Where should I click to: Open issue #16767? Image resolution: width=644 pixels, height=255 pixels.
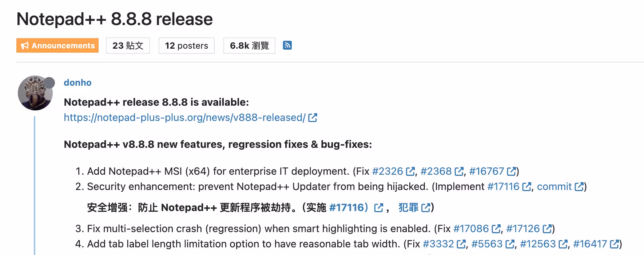click(486, 171)
